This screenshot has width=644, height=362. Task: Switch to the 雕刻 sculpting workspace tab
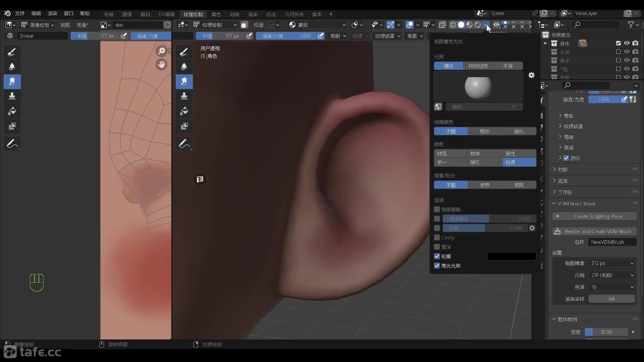145,14
